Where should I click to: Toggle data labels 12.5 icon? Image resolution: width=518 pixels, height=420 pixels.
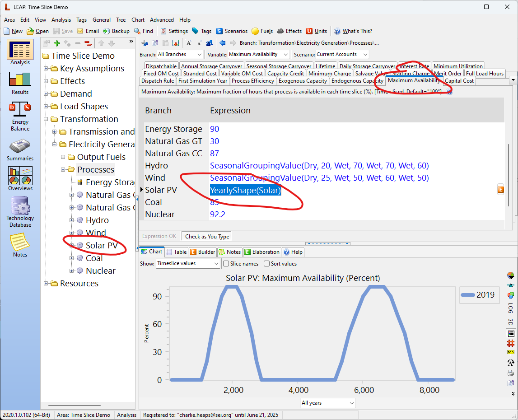[x=511, y=352]
